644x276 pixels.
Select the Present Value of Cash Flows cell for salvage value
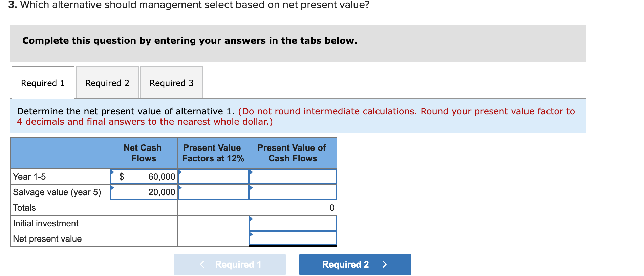(293, 192)
